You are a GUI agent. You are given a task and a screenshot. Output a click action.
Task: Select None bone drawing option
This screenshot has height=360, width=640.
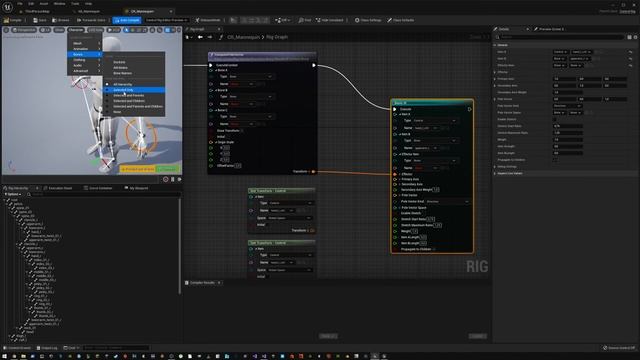click(x=134, y=112)
